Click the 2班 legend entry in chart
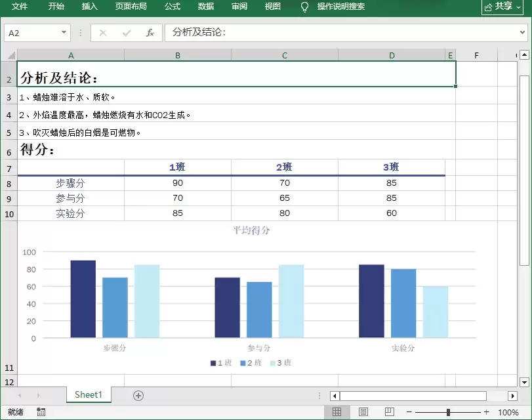 click(251, 363)
